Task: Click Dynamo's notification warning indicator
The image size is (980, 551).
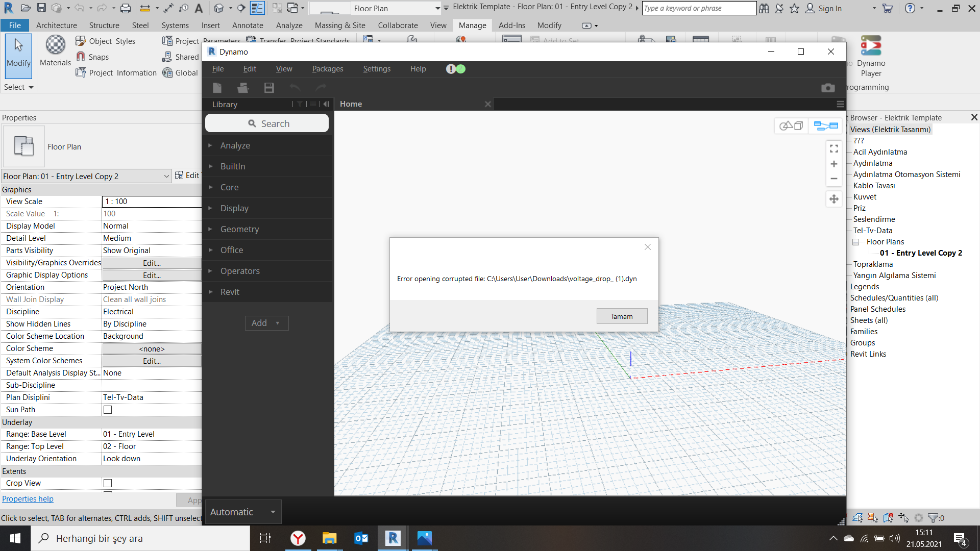Action: click(x=451, y=69)
